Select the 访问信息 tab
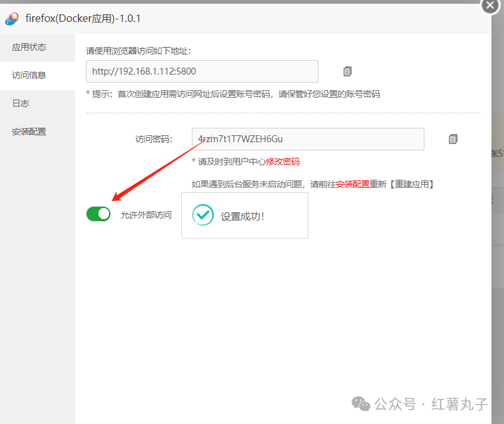 [x=29, y=75]
